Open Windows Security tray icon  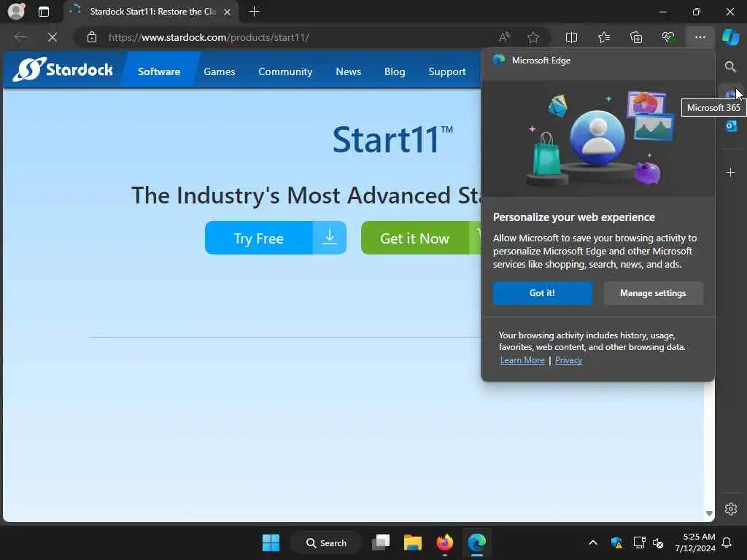[616, 542]
